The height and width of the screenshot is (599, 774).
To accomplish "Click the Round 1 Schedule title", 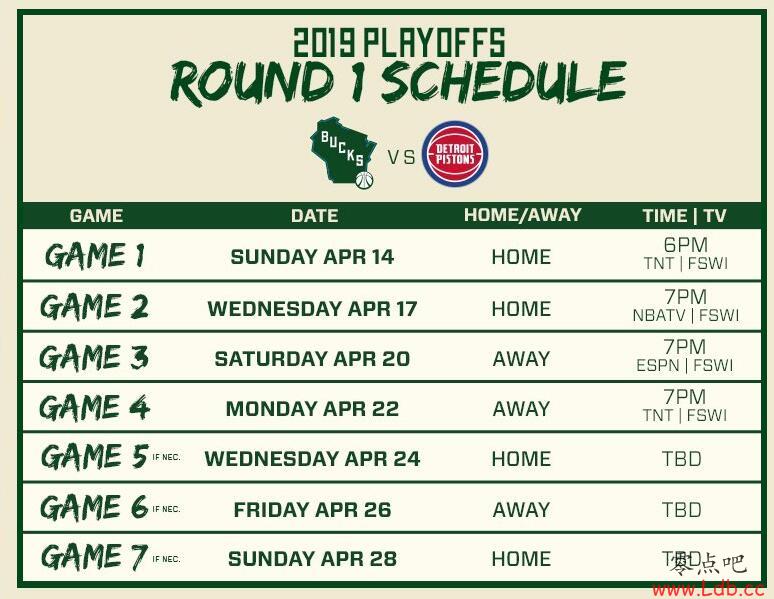I will pos(398,82).
